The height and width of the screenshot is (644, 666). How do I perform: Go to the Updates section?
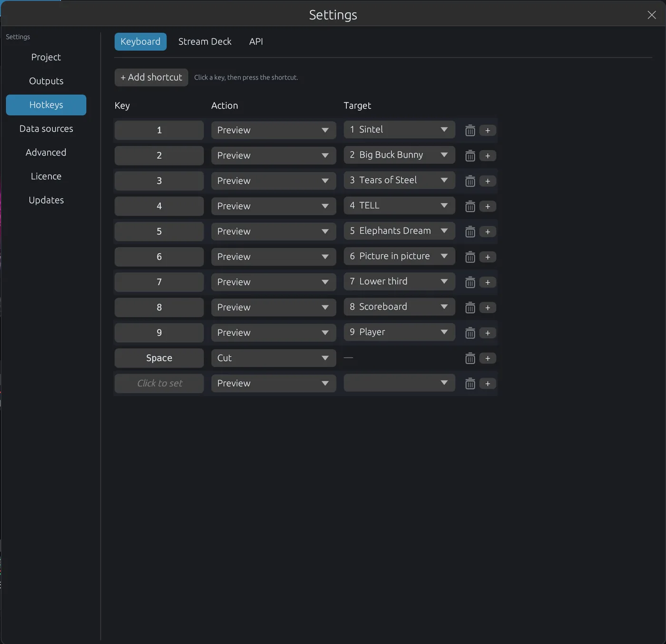click(x=46, y=200)
